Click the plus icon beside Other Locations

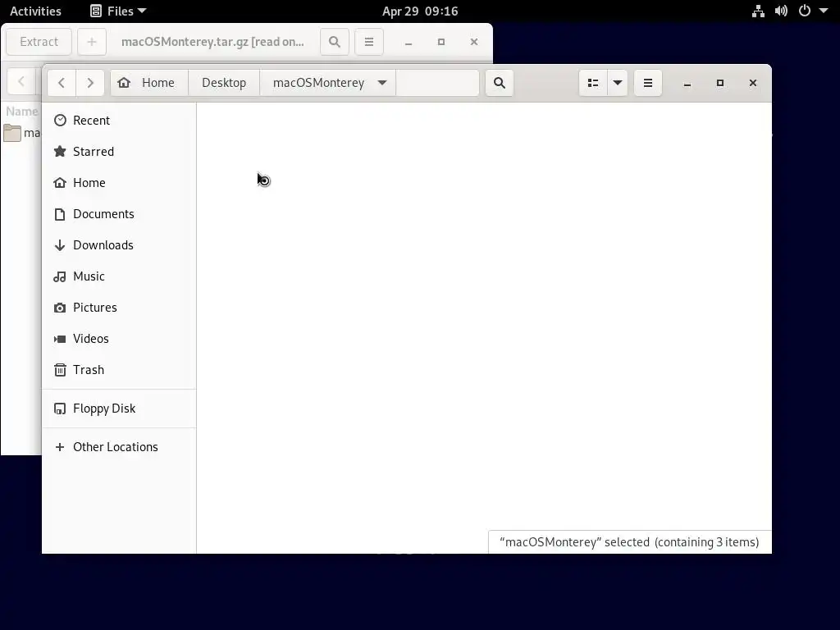(60, 447)
